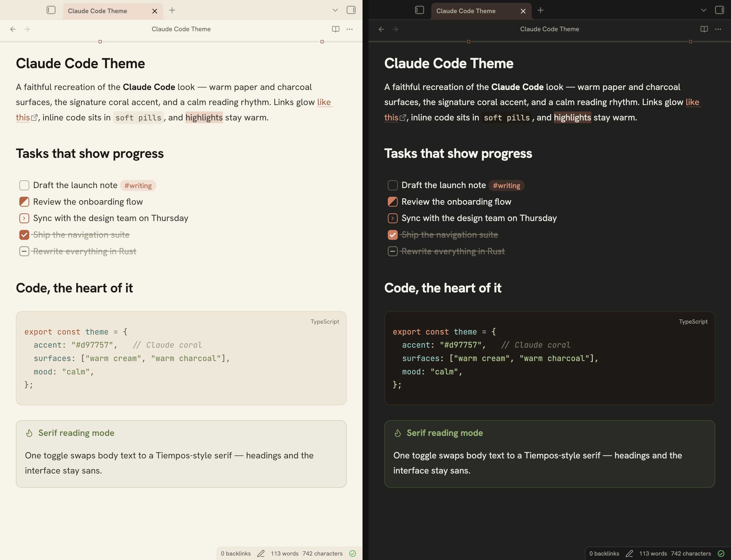Toggle right sidebar in light window

(x=351, y=10)
